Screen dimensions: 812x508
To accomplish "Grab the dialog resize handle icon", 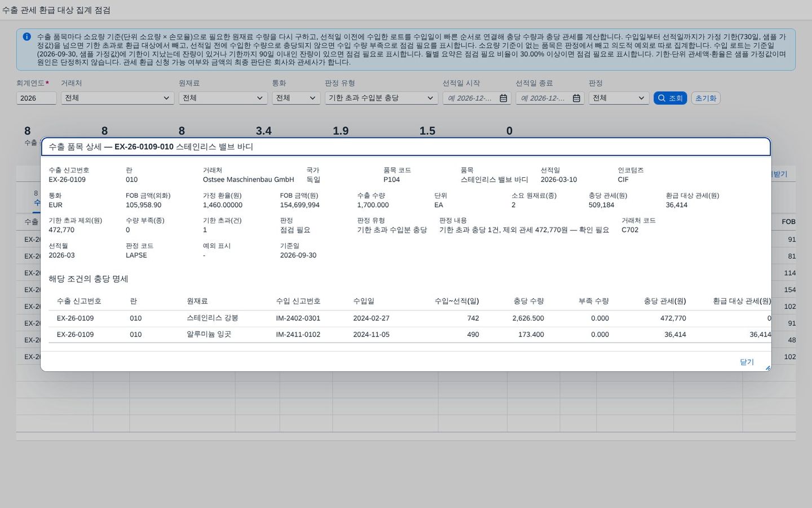I will [x=767, y=367].
